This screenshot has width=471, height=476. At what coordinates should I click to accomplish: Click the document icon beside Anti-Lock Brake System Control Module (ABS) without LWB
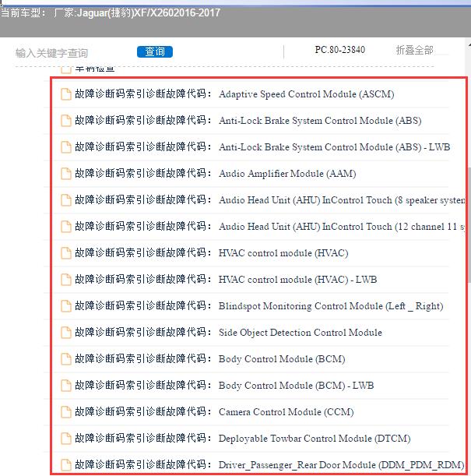[66, 121]
